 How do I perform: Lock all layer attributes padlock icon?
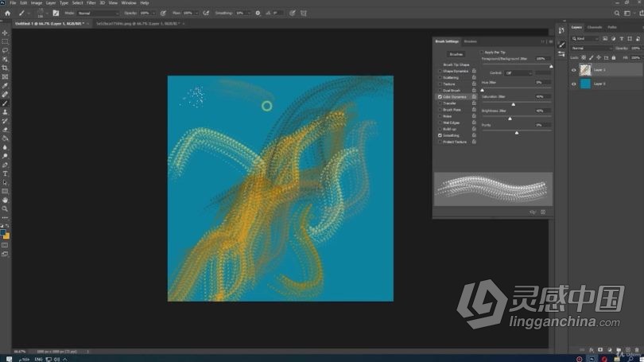614,58
